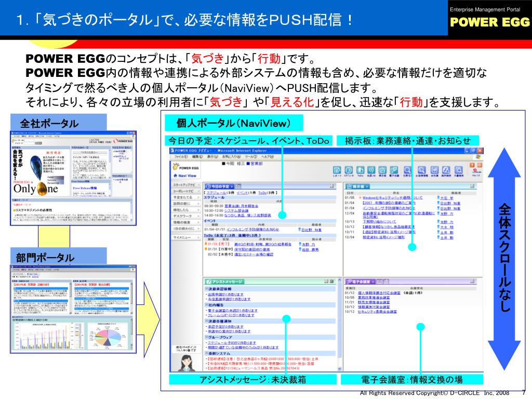Click the 情報漏洩対策会議室 link
Image resolution: width=532 pixels, height=399 pixels.
point(374,307)
